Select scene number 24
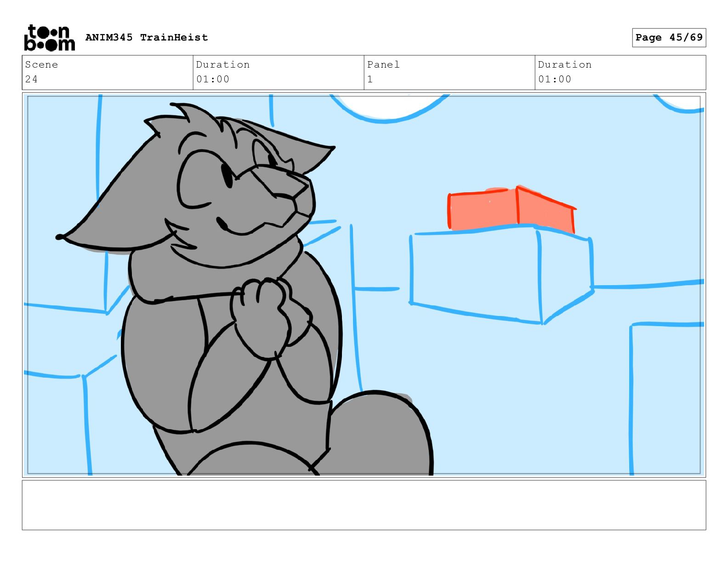The height and width of the screenshot is (563, 728). tap(31, 79)
